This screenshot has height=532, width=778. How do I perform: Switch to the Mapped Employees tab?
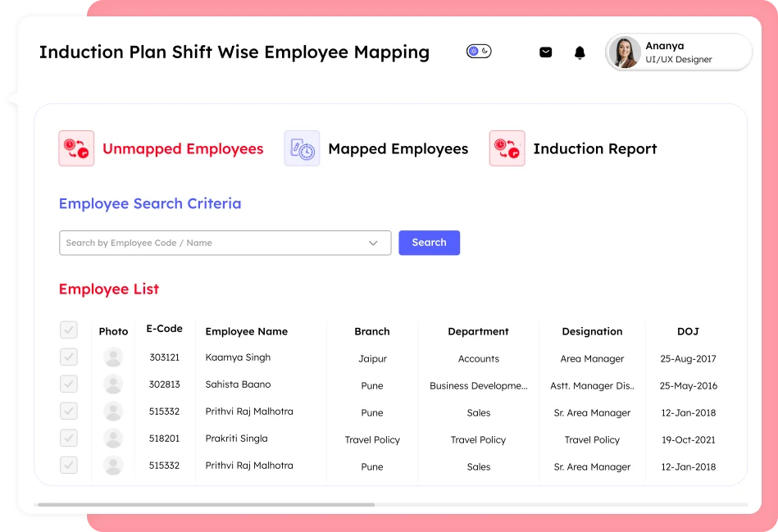[x=398, y=149]
